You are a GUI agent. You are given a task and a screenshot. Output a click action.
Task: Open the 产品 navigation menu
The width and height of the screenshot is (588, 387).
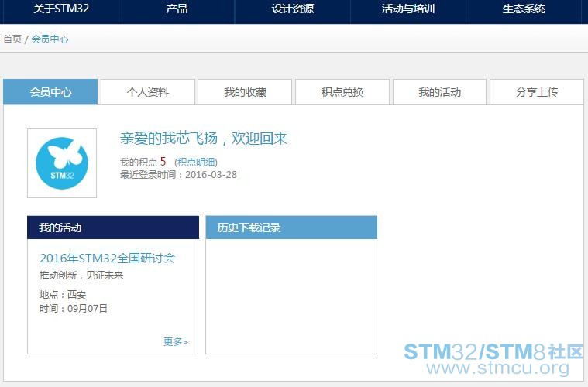pyautogui.click(x=177, y=9)
